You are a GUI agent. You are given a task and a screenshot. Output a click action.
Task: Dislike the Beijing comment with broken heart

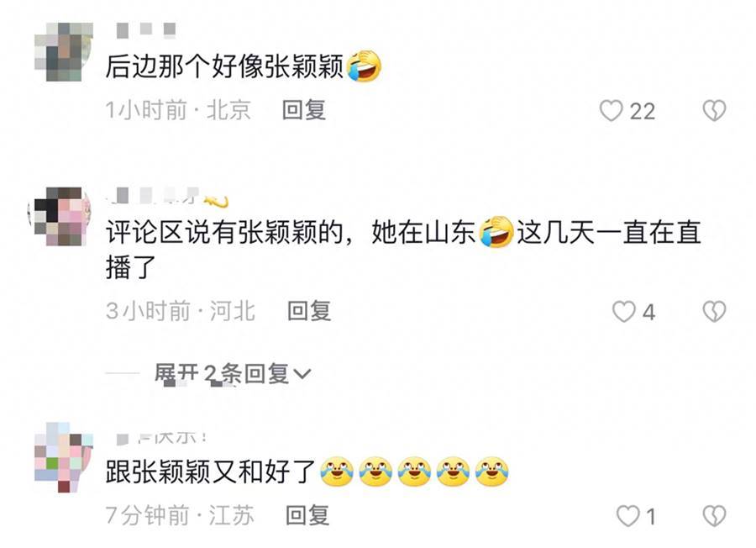click(714, 110)
